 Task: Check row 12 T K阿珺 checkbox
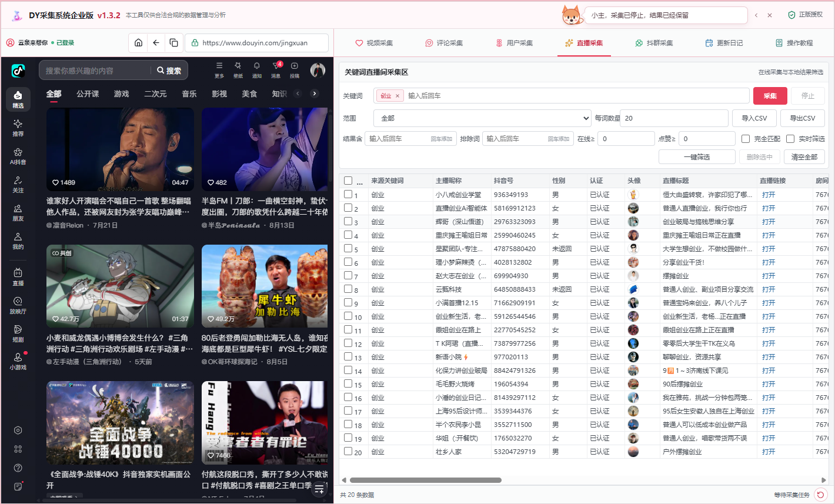[348, 343]
